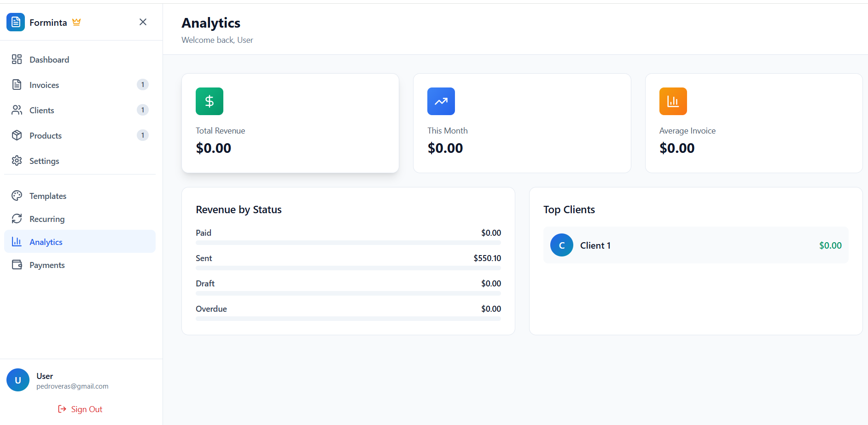Screen dimensions: 868x425
Task: Click the Sent revenue progress bar
Action: tap(348, 268)
